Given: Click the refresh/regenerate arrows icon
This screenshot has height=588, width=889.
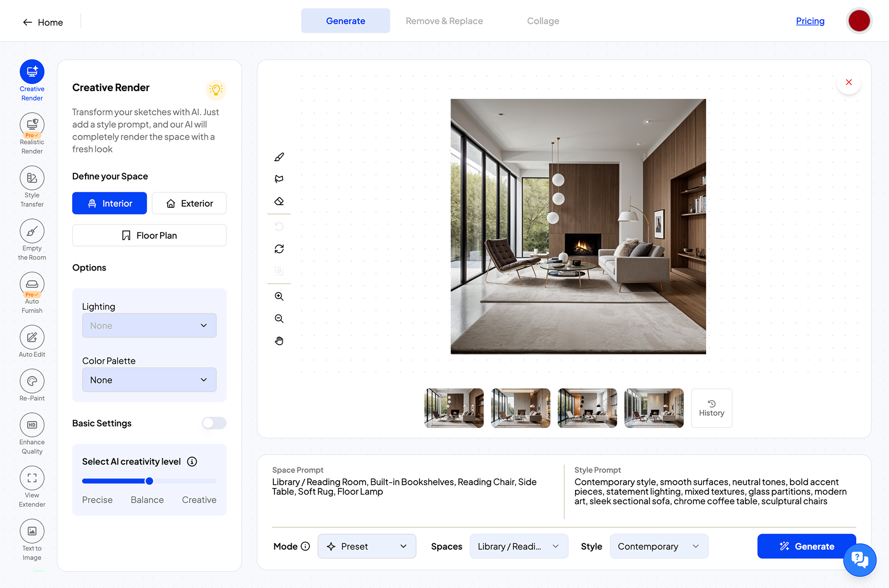Looking at the screenshot, I should coord(279,249).
